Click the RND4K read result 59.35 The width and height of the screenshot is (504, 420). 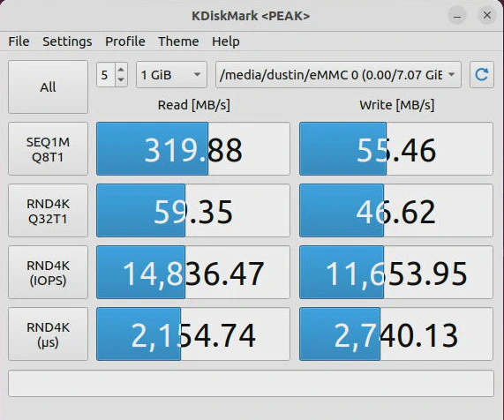click(x=193, y=211)
